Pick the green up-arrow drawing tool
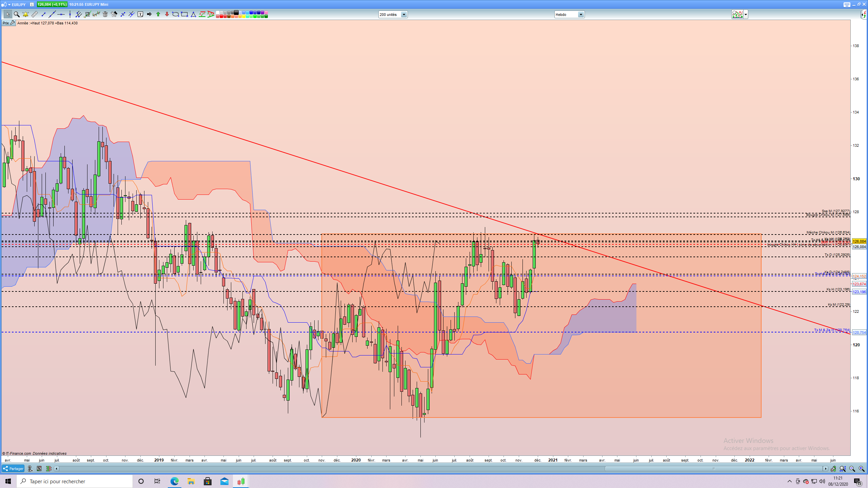This screenshot has width=868, height=488. tap(158, 14)
